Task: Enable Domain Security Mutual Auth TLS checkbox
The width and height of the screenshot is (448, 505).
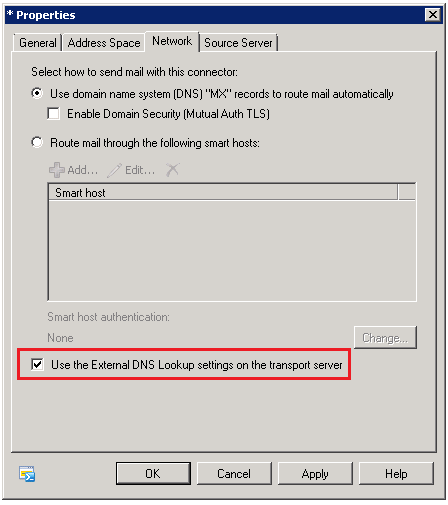Action: click(x=54, y=113)
